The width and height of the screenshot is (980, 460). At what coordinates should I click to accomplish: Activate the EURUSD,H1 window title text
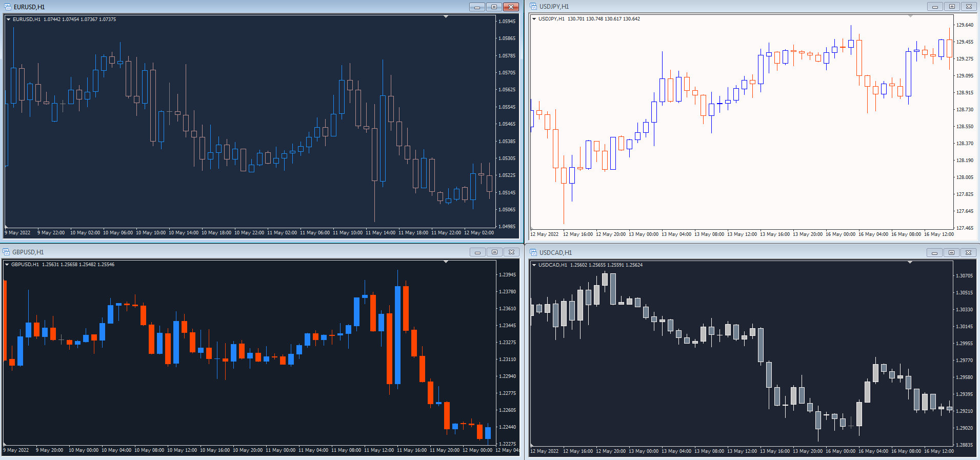pyautogui.click(x=29, y=7)
